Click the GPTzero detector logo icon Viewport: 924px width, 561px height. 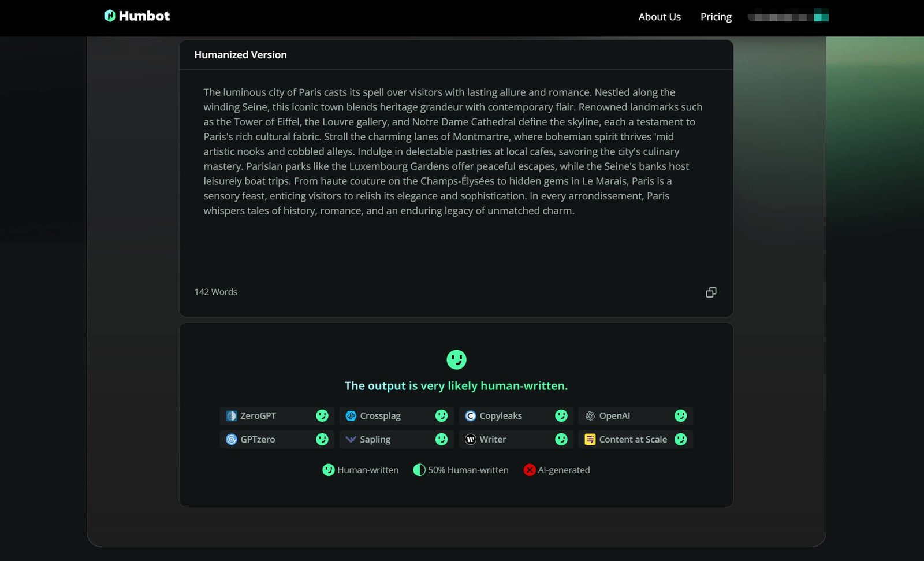coord(231,440)
